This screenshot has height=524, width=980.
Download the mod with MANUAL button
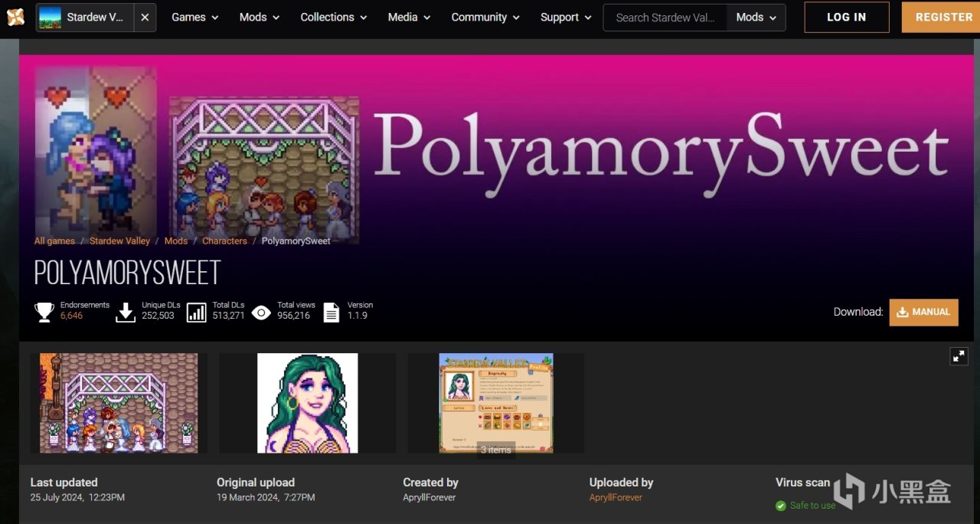[923, 312]
